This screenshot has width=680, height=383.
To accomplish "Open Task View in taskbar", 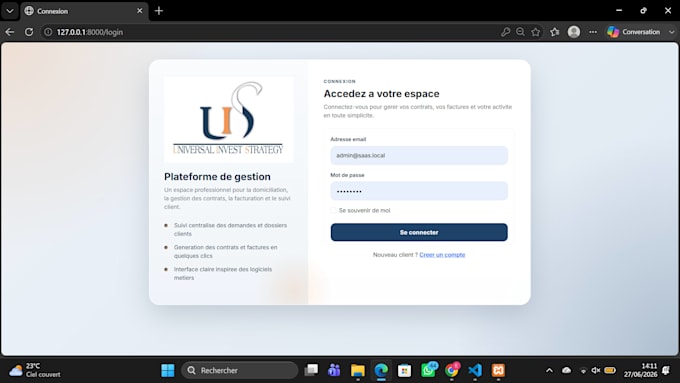I will [311, 370].
